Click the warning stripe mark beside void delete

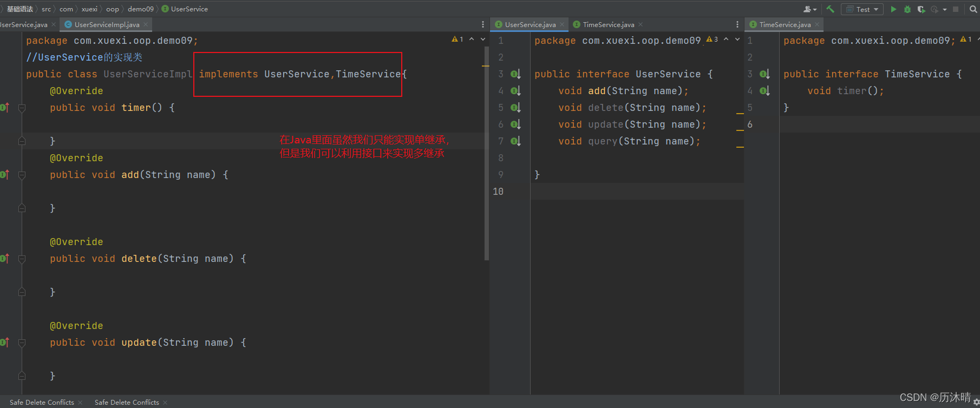(x=740, y=114)
